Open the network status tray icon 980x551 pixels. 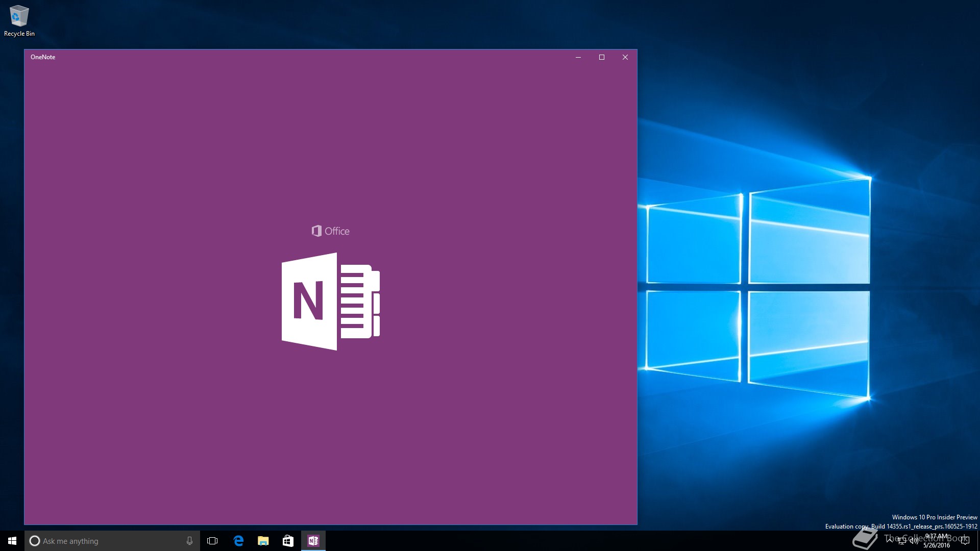pyautogui.click(x=902, y=541)
